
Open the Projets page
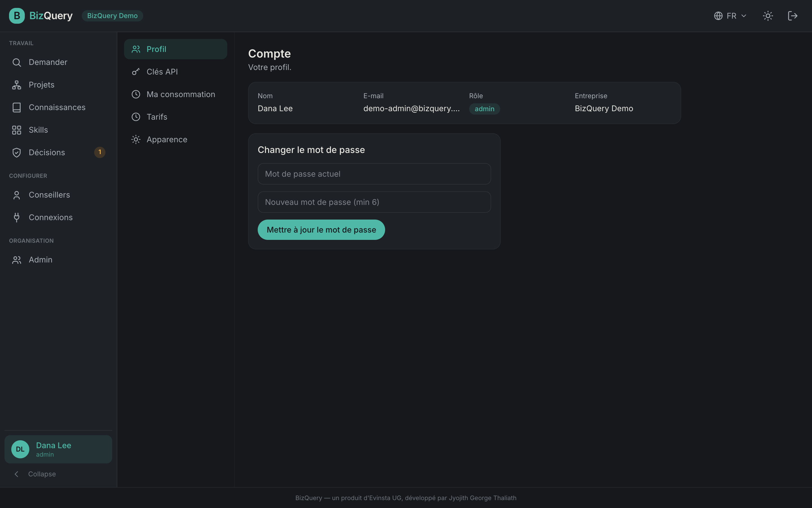(58, 85)
